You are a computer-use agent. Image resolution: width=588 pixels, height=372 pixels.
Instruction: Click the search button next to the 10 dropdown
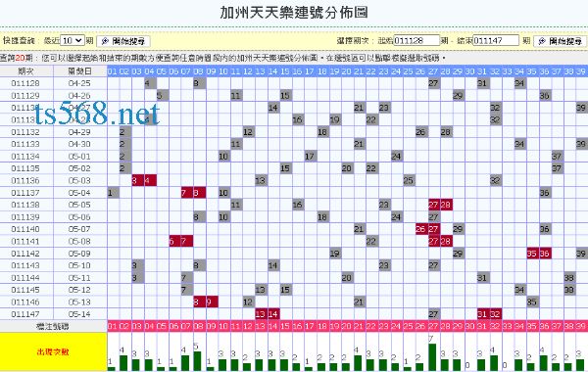pos(123,41)
